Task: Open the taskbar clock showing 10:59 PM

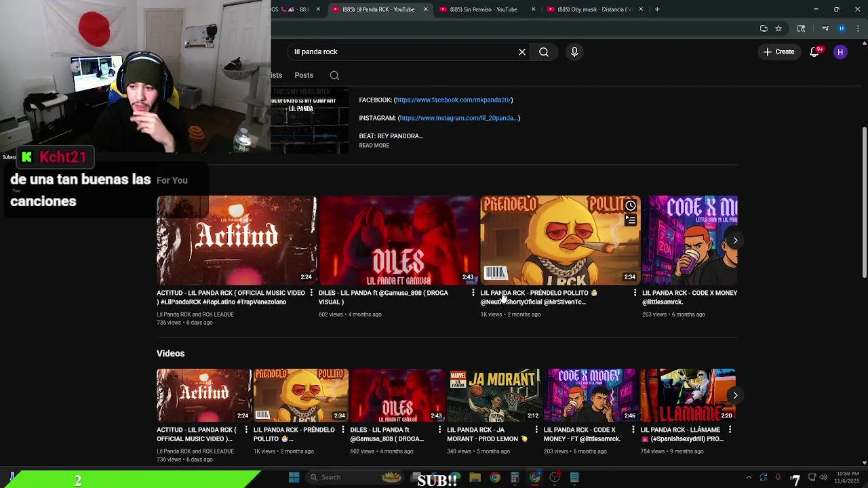Action: pyautogui.click(x=848, y=477)
